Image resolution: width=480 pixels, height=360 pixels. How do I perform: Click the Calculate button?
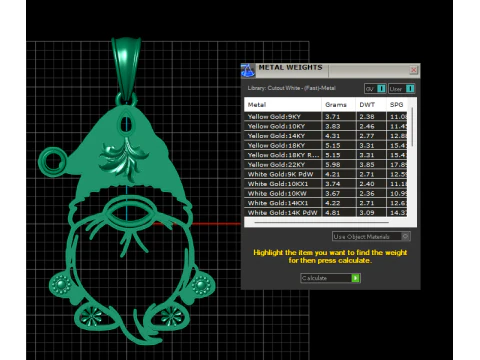[330, 278]
